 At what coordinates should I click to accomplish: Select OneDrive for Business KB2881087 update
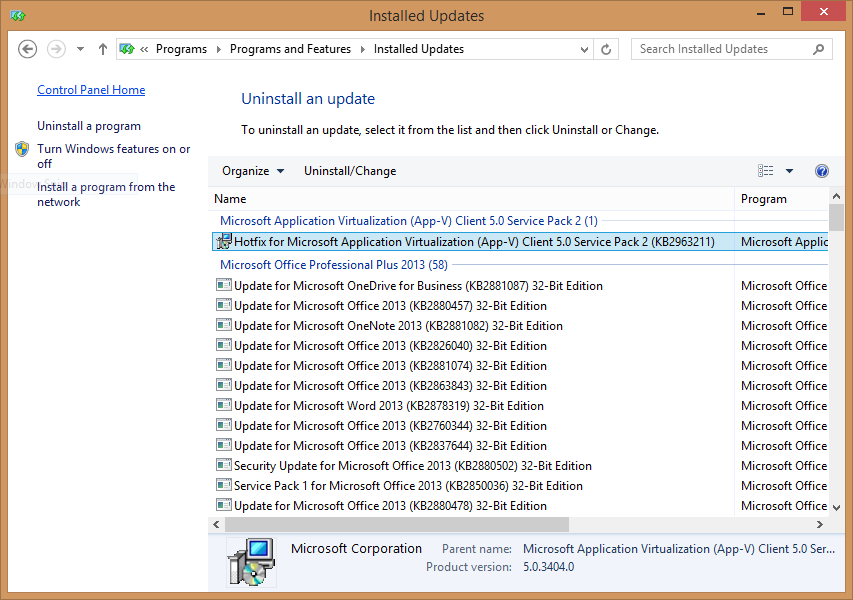(x=520, y=286)
